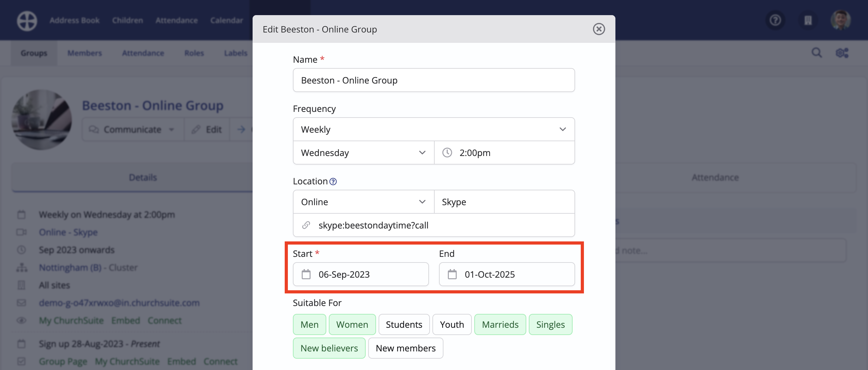The width and height of the screenshot is (868, 370).
Task: Click the link icon beside Skype URL
Action: pos(306,225)
